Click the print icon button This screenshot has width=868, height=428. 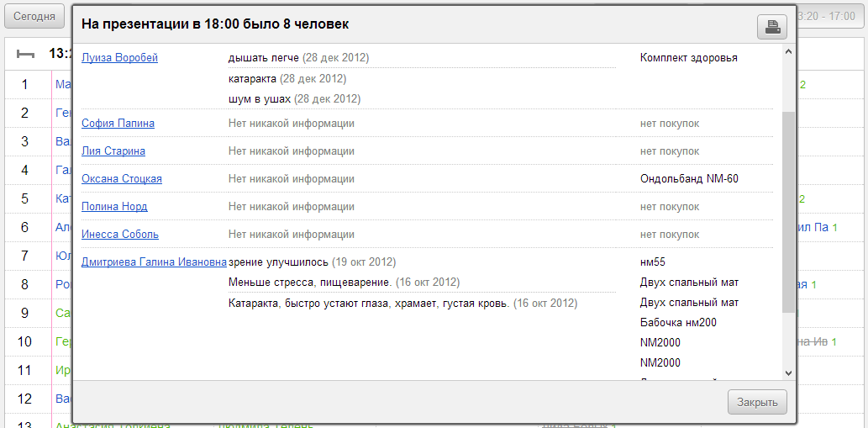pyautogui.click(x=771, y=27)
